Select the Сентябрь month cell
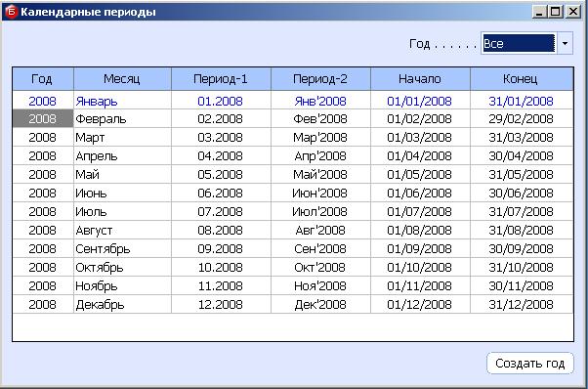The image size is (588, 389). (x=122, y=248)
